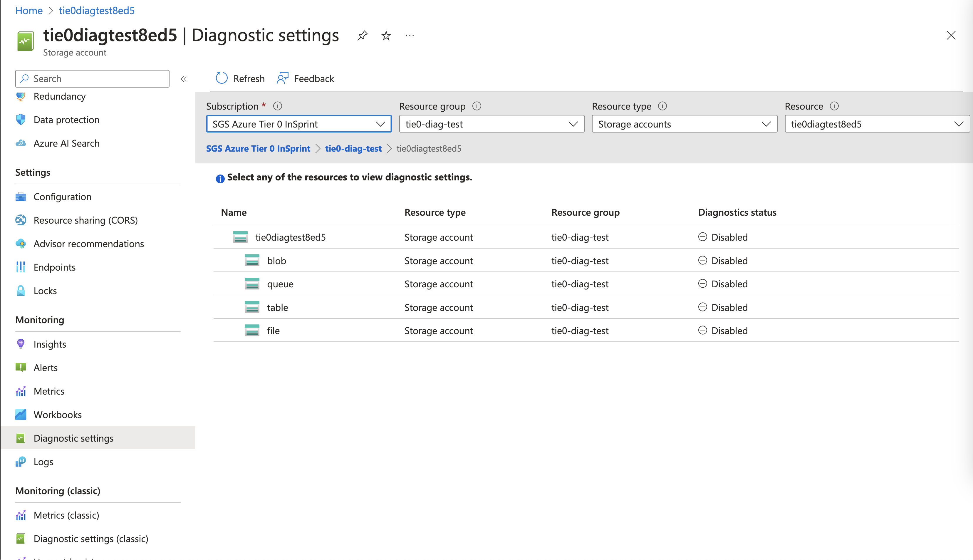
Task: Click the Logs icon in sidebar
Action: click(21, 462)
